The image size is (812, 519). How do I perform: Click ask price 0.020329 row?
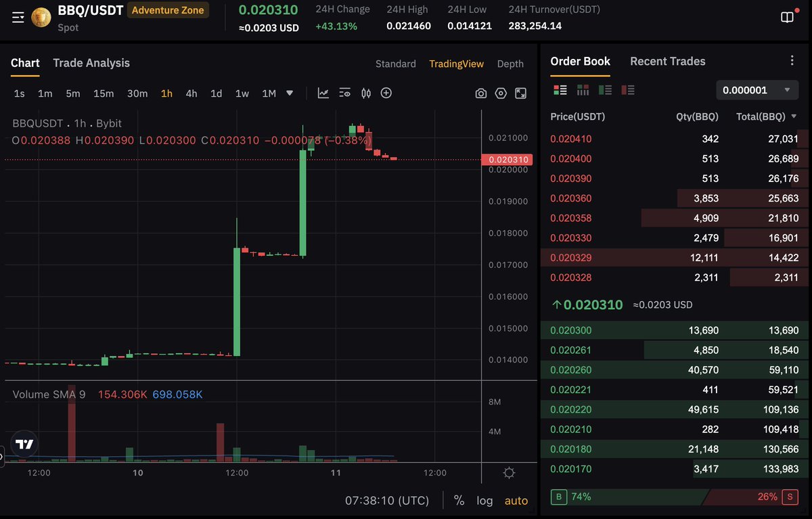[x=675, y=258]
